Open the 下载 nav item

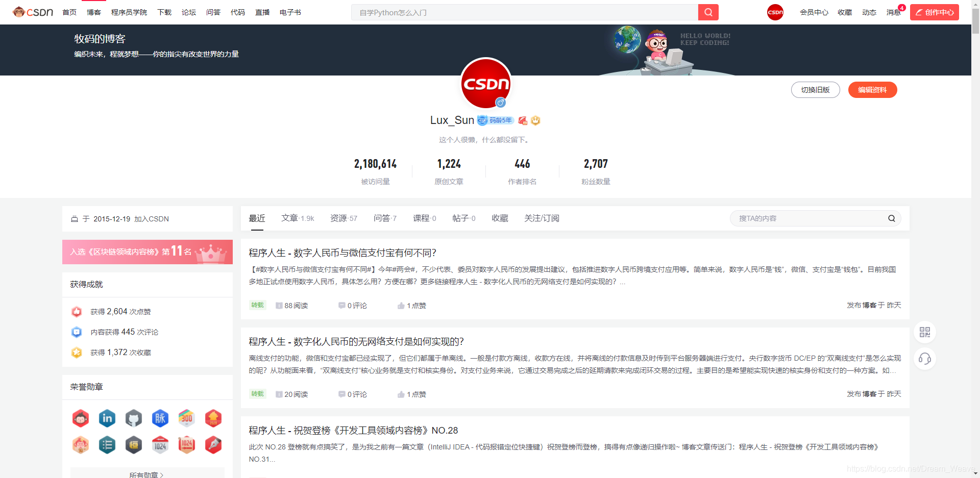pyautogui.click(x=164, y=12)
